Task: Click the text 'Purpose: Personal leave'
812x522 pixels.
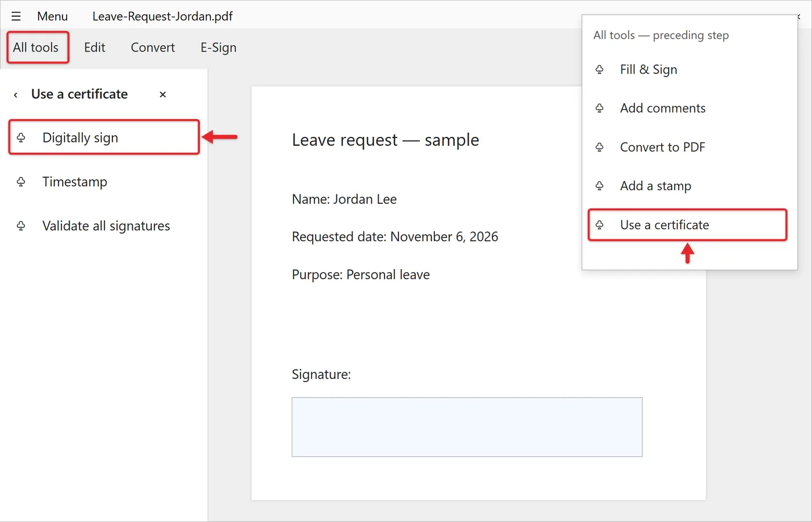Action: 361,274
